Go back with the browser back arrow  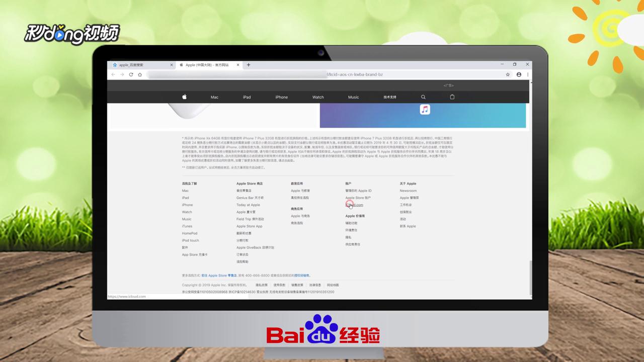[113, 74]
